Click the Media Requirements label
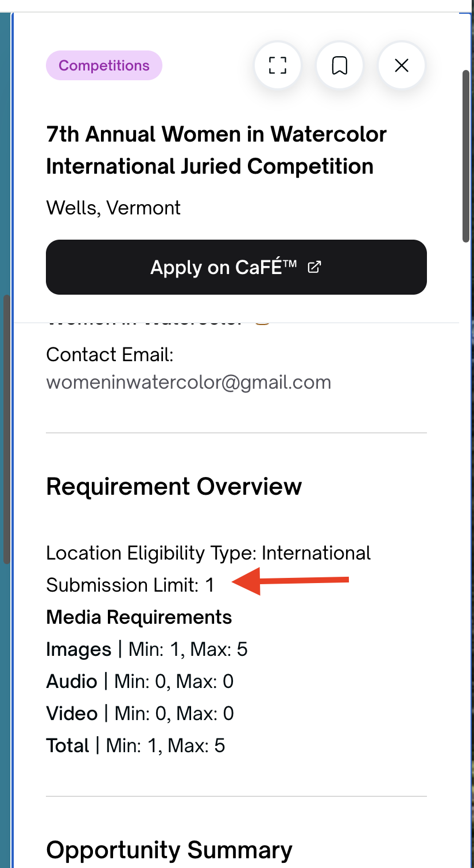The height and width of the screenshot is (868, 474). coord(139,617)
